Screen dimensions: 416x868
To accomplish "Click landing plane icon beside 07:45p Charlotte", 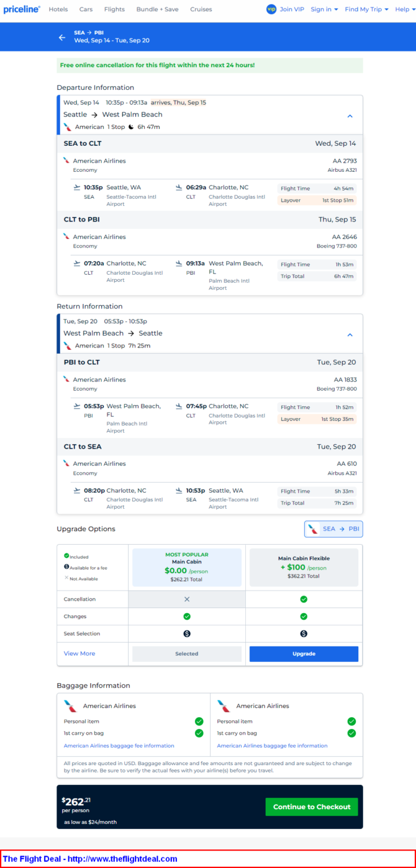I will [179, 406].
